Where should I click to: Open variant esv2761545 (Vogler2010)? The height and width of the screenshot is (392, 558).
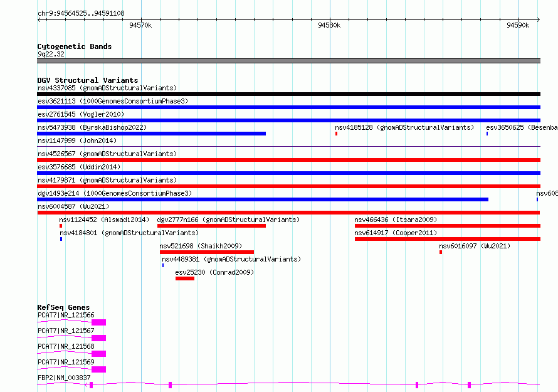click(x=81, y=114)
